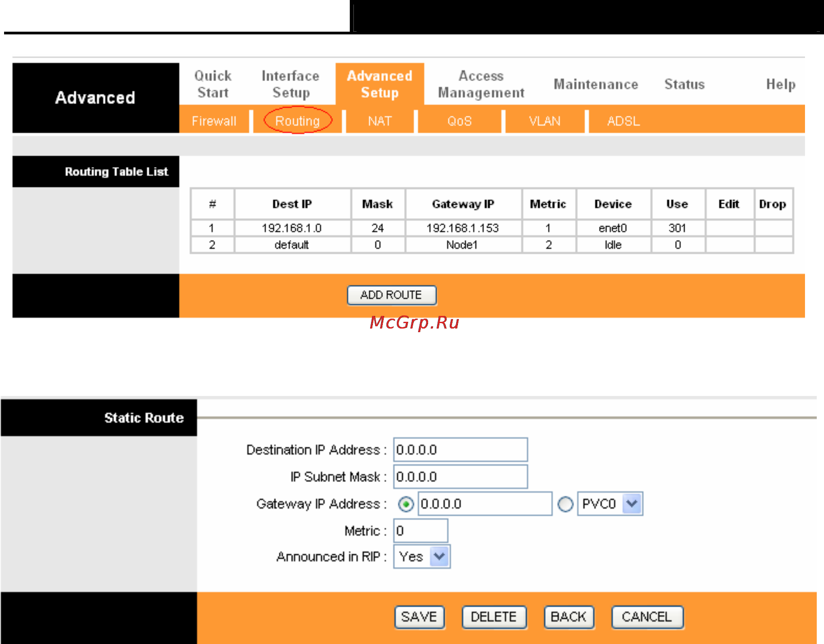
Task: Open the Firewall submenu
Action: pos(214,121)
